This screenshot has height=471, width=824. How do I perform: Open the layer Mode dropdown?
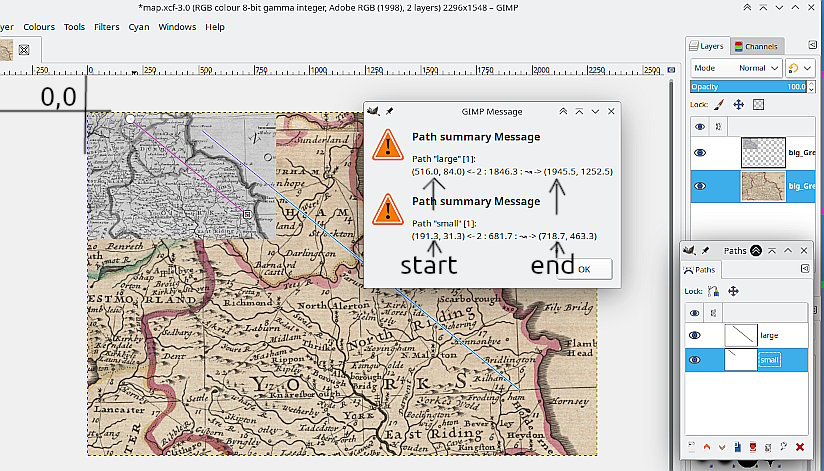736,68
